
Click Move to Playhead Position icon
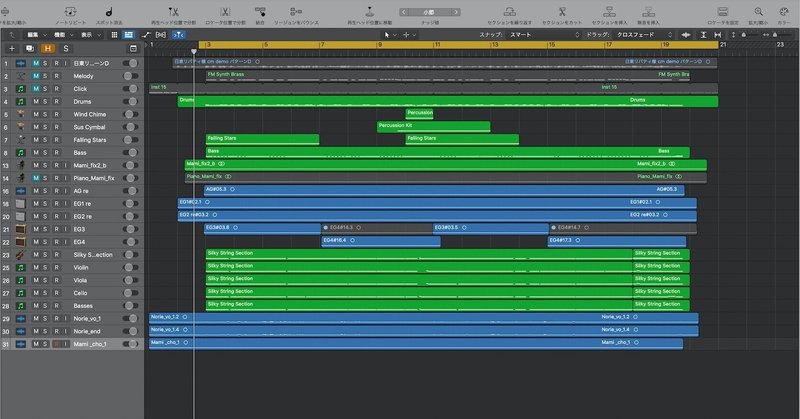click(x=370, y=11)
